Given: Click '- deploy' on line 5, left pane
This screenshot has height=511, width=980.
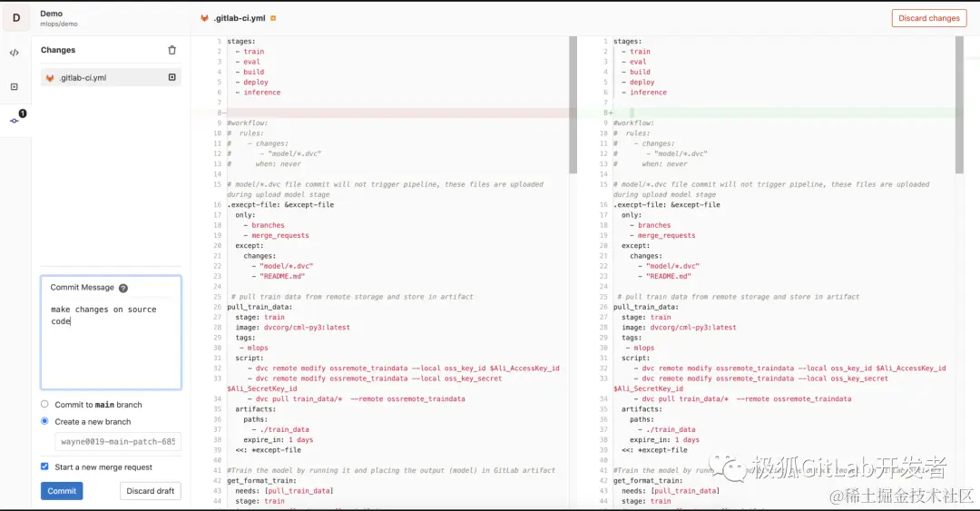Looking at the screenshot, I should pyautogui.click(x=252, y=83).
